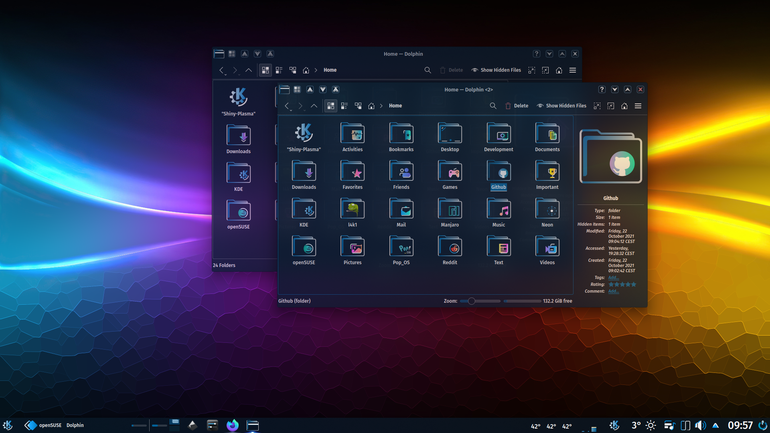The image size is (770, 433).
Task: Click the Github folder preview thumbnail
Action: click(x=610, y=157)
